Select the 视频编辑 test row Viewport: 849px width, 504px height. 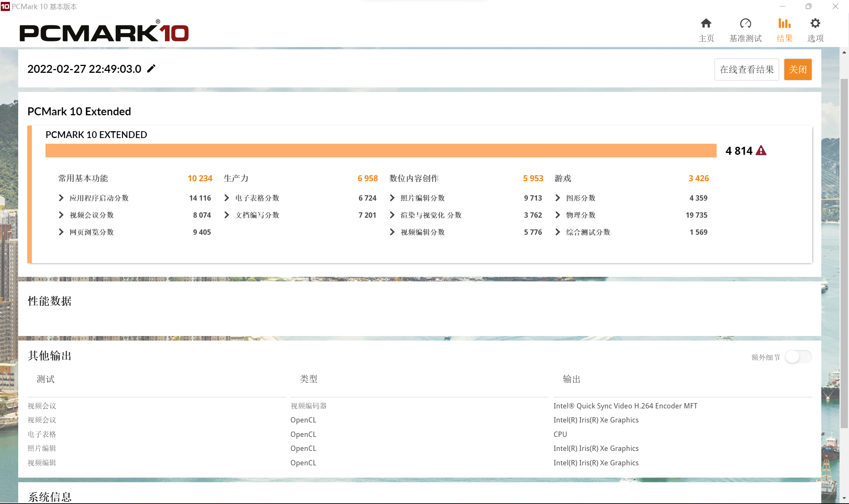click(x=42, y=463)
